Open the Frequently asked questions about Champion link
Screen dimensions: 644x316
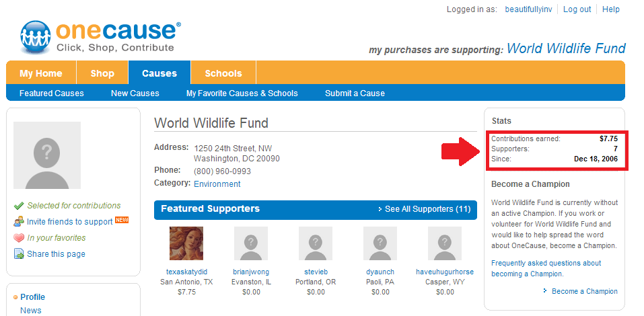point(546,268)
